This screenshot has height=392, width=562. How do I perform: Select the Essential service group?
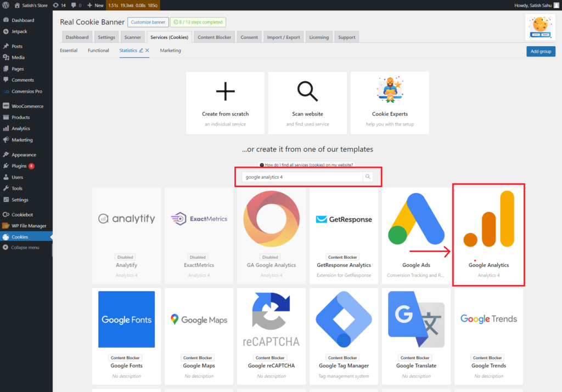coord(69,50)
